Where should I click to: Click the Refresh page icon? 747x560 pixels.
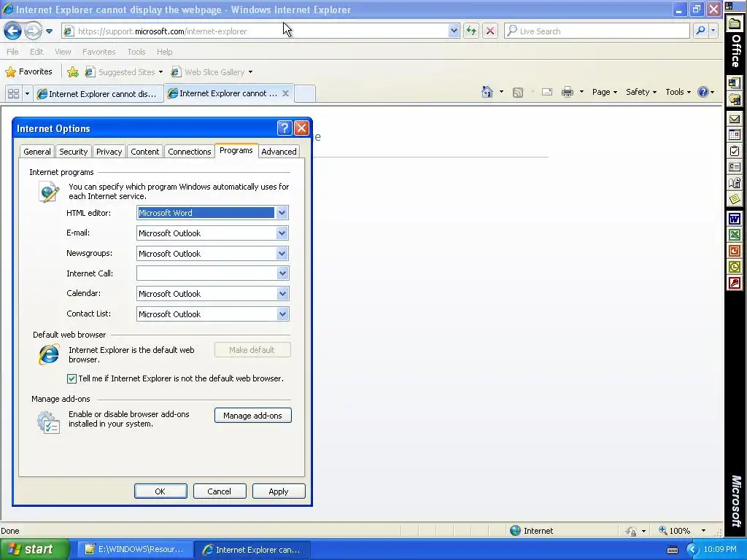(x=471, y=31)
